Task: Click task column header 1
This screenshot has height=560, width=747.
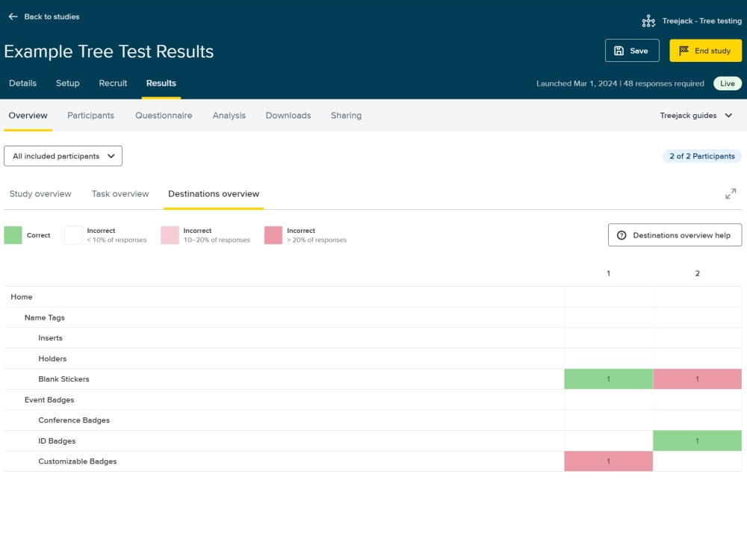Action: tap(608, 273)
